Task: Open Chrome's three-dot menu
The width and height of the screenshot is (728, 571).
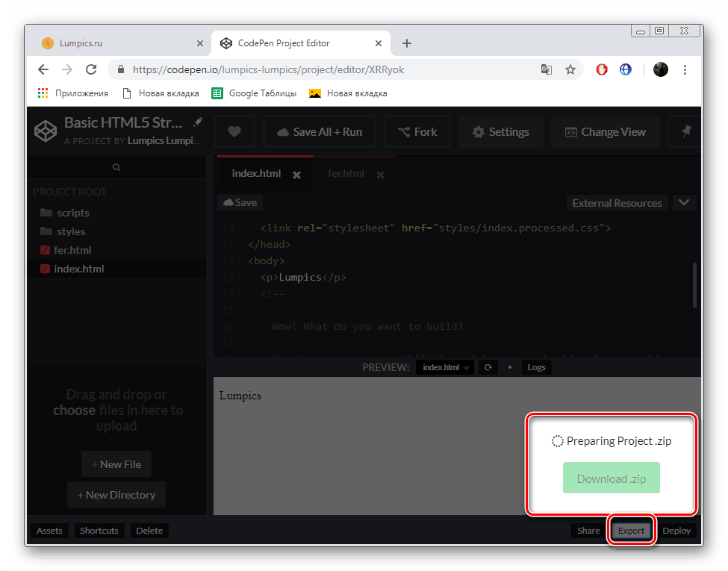Action: (685, 69)
